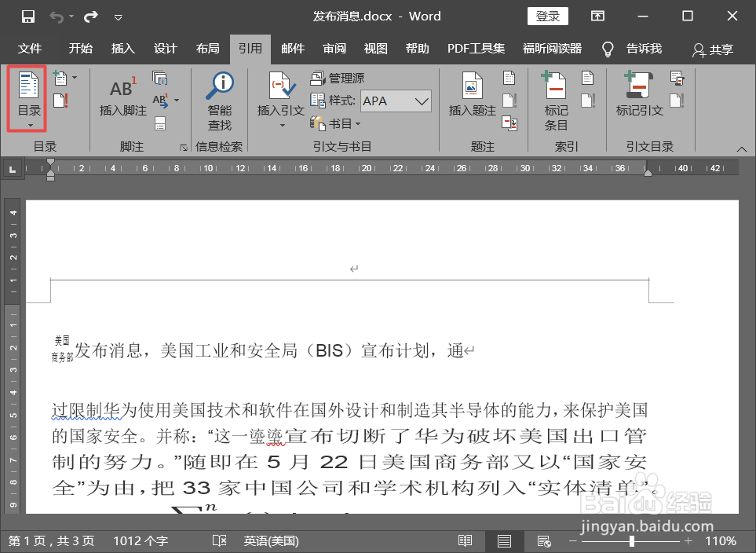Click 标记引文 mark citation

pyautogui.click(x=639, y=94)
